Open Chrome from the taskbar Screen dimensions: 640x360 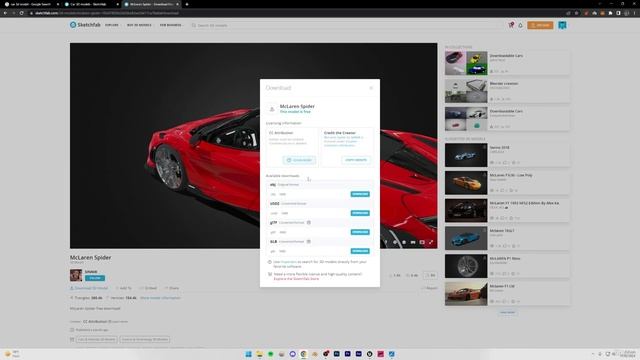304,354
